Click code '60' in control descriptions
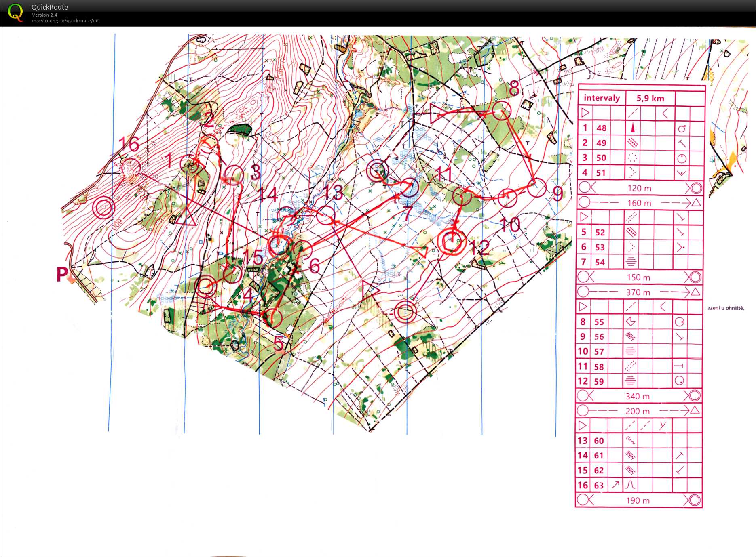Viewport: 756px width, 557px height. pyautogui.click(x=599, y=441)
